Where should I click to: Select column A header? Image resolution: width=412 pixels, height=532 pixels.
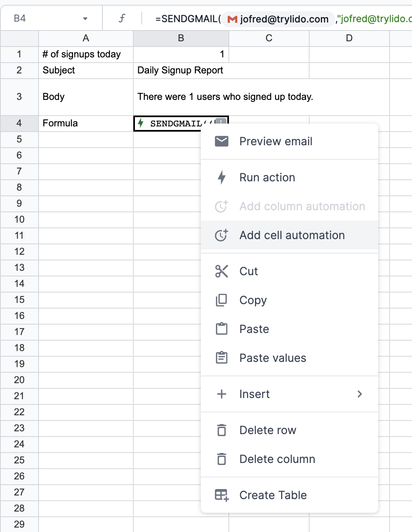click(86, 38)
